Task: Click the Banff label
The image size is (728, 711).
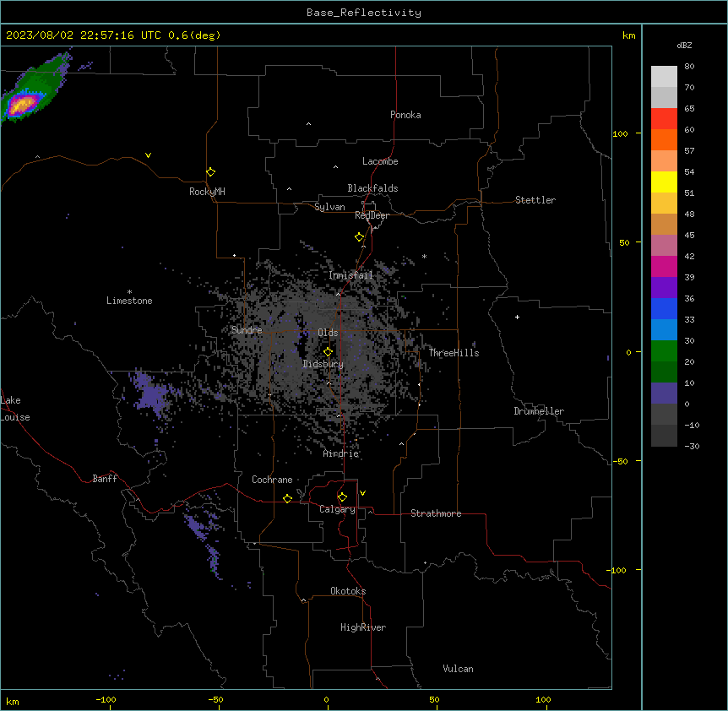Action: pos(105,479)
